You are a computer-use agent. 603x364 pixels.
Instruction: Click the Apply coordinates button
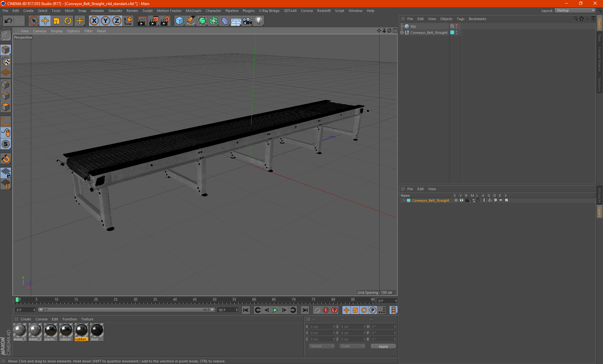(383, 346)
